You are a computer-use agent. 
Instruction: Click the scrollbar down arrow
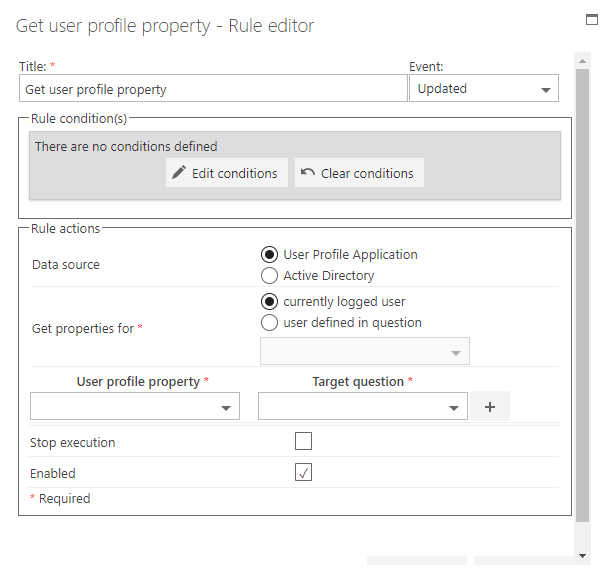[582, 555]
